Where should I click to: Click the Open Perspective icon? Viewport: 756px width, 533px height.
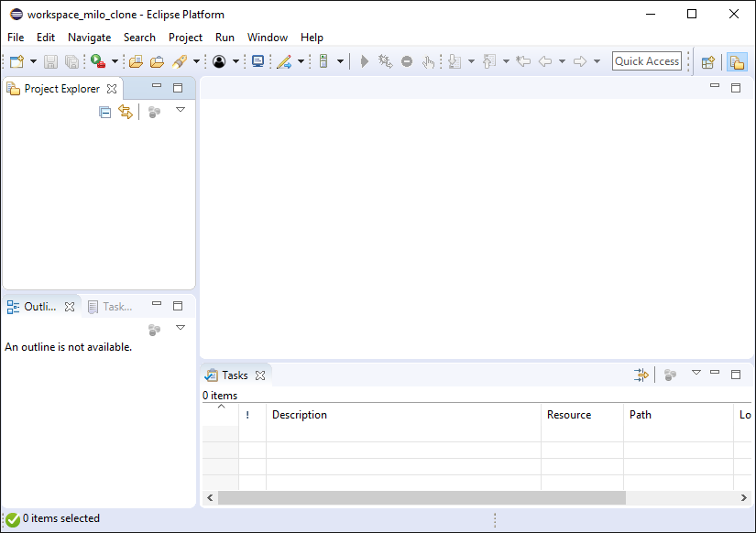(x=707, y=61)
